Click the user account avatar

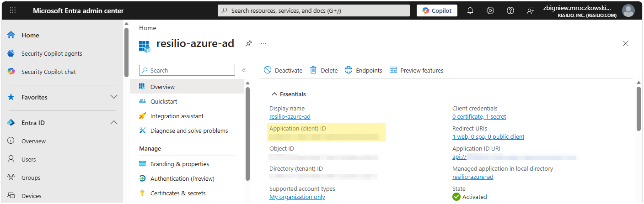[x=628, y=10]
